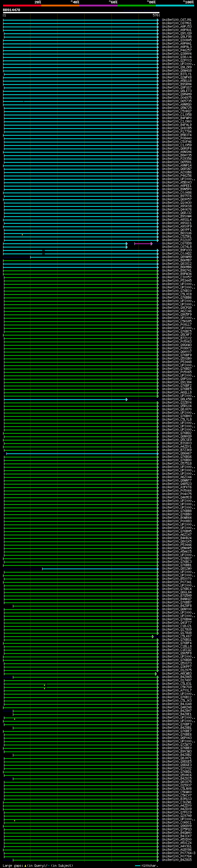The width and height of the screenshot is (197, 868).
Task: Click label UniRef100_O65735
Action: point(177,101)
